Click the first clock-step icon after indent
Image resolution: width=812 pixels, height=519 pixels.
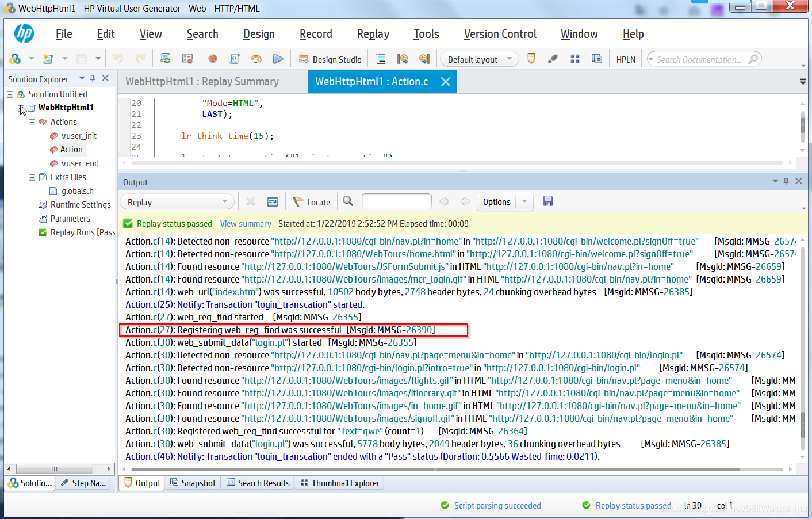coord(403,59)
